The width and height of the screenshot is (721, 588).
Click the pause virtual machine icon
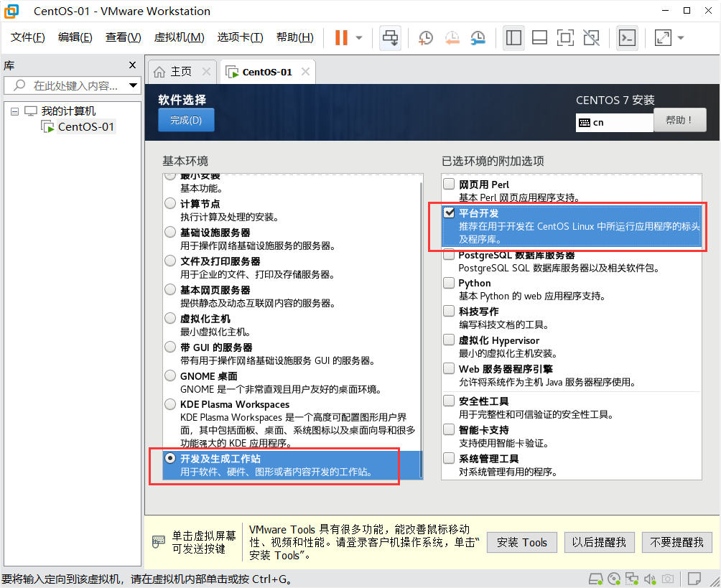(x=341, y=38)
